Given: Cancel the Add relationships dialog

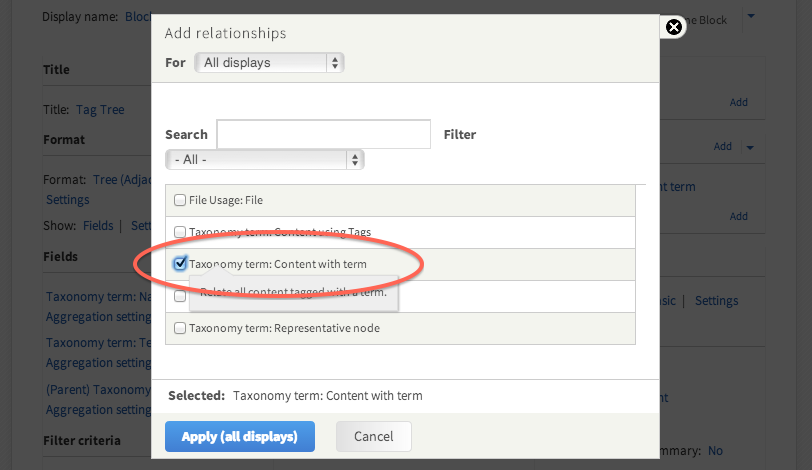Looking at the screenshot, I should point(373,436).
